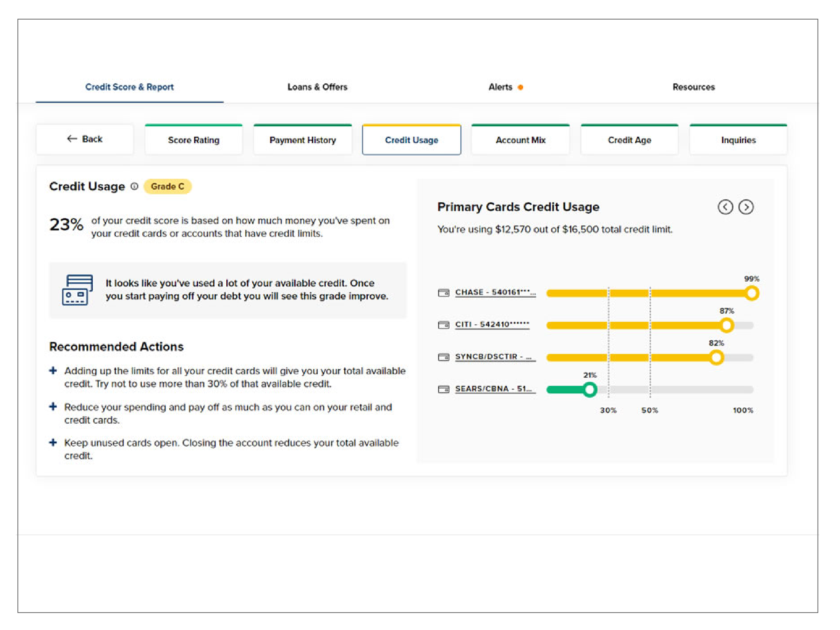Viewport: 840px width, 630px height.
Task: Click the CITI 87% usage slider handle
Action: pyautogui.click(x=726, y=325)
